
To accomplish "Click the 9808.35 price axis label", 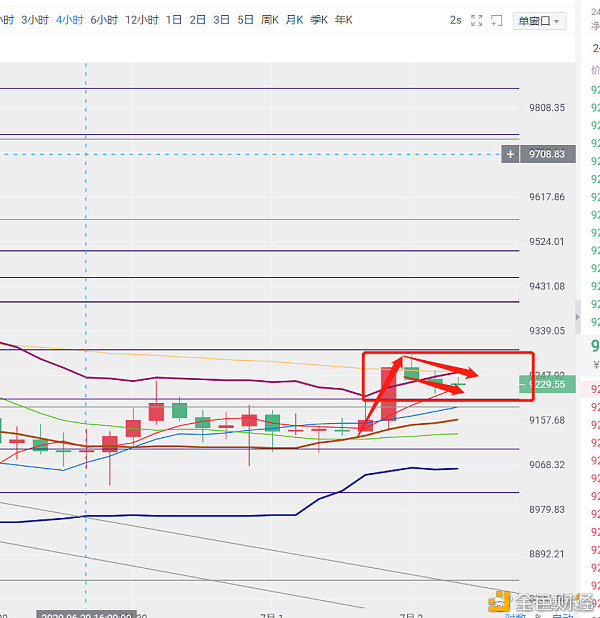I will 547,108.
